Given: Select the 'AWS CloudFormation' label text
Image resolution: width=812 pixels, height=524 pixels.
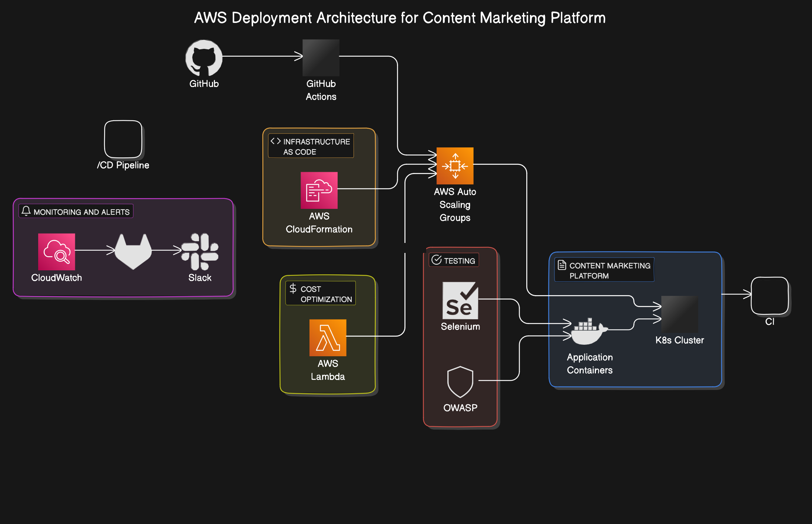Looking at the screenshot, I should click(x=319, y=223).
